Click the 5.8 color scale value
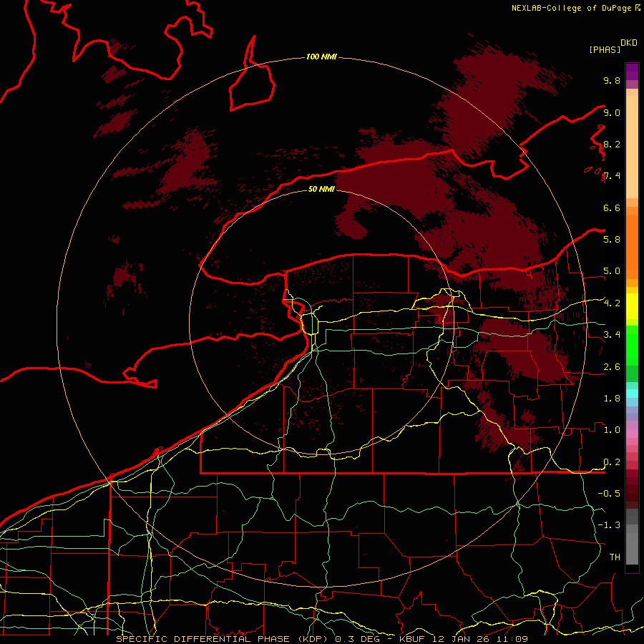644x644 pixels. [612, 239]
